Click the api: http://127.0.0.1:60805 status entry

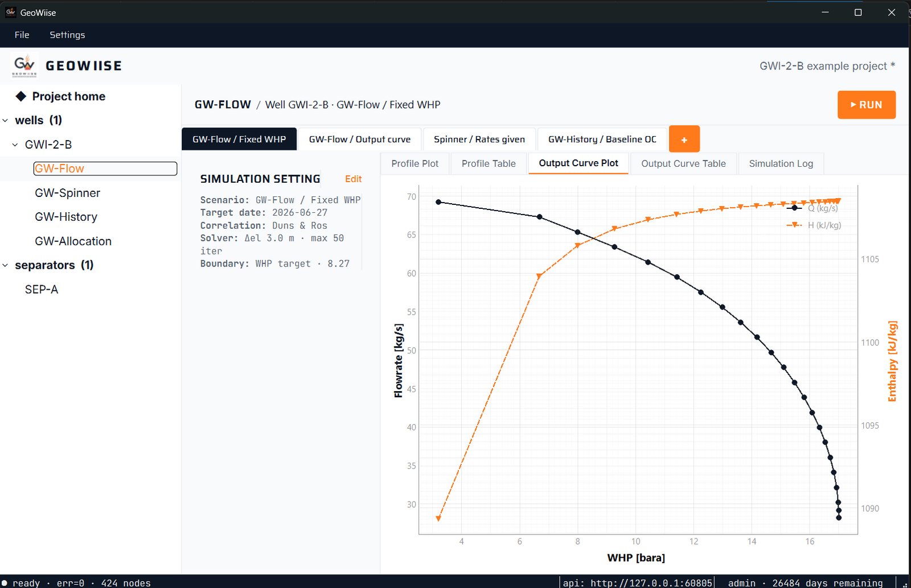pyautogui.click(x=637, y=583)
